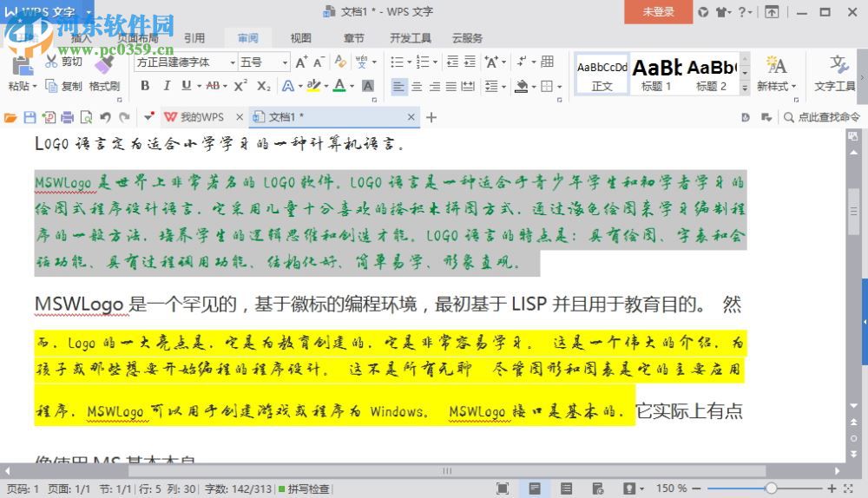Open the font name dropdown 方正吕建德字体

233,62
